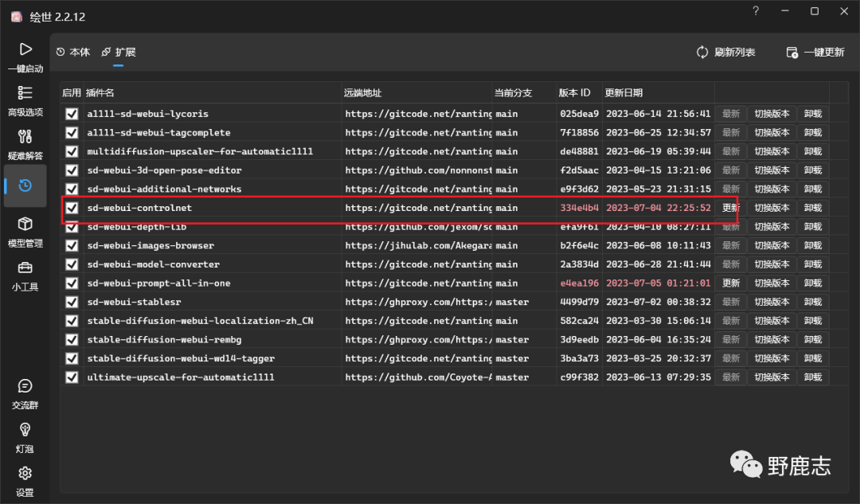Click the 当前分支 column header
The height and width of the screenshot is (504, 860).
(x=524, y=92)
